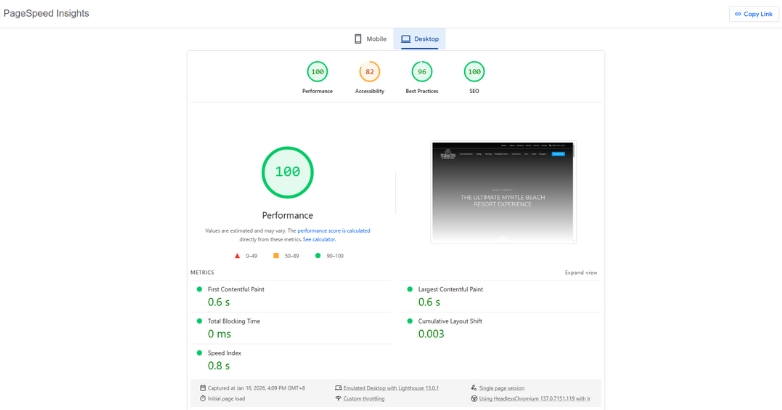782x410 pixels.
Task: Switch to the Mobile tab
Action: tap(371, 39)
